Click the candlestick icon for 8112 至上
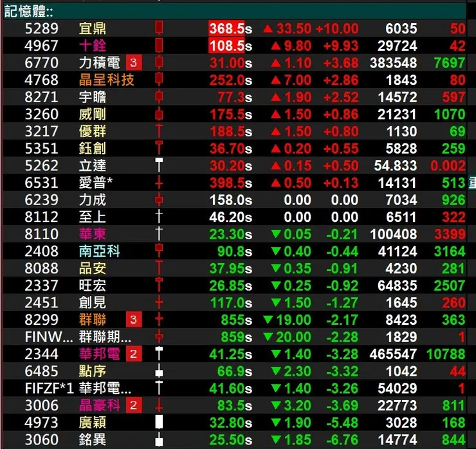This screenshot has width=476, height=449. pos(159,216)
